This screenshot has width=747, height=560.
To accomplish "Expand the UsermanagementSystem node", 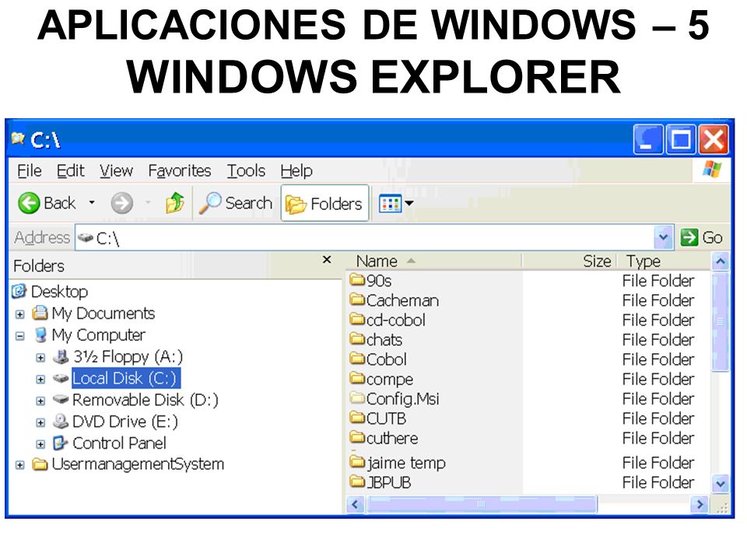I will (x=20, y=465).
